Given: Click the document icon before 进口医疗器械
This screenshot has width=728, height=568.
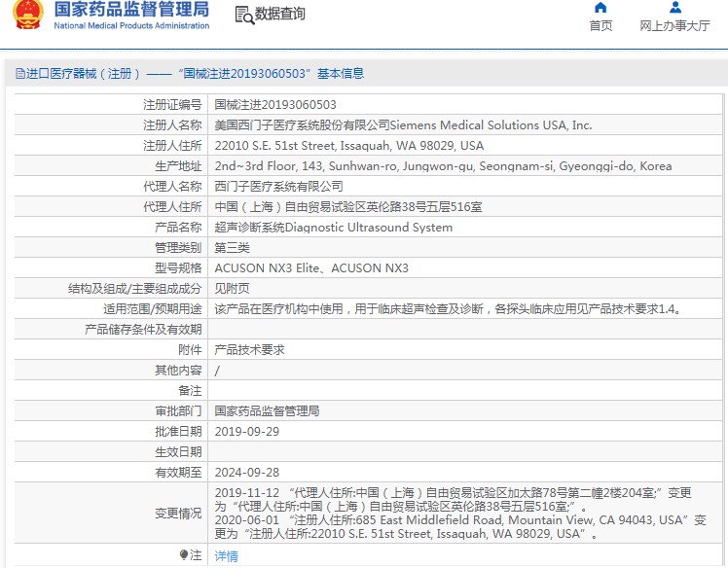Looking at the screenshot, I should 20,73.
